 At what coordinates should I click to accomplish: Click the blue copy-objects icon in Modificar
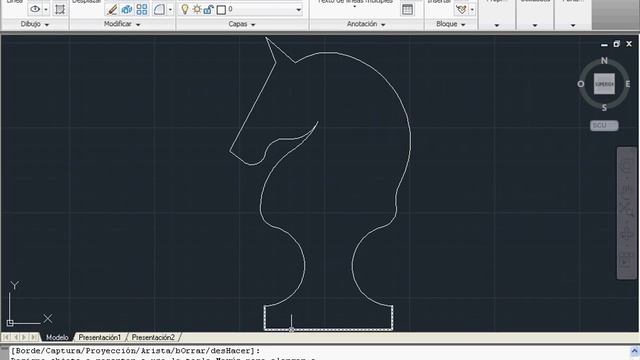tap(127, 9)
